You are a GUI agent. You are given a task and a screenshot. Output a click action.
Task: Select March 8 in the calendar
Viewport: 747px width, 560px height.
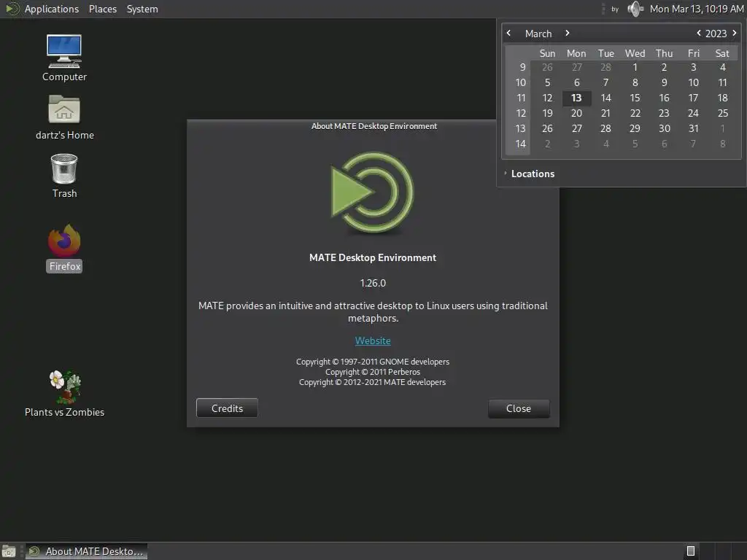tap(635, 82)
